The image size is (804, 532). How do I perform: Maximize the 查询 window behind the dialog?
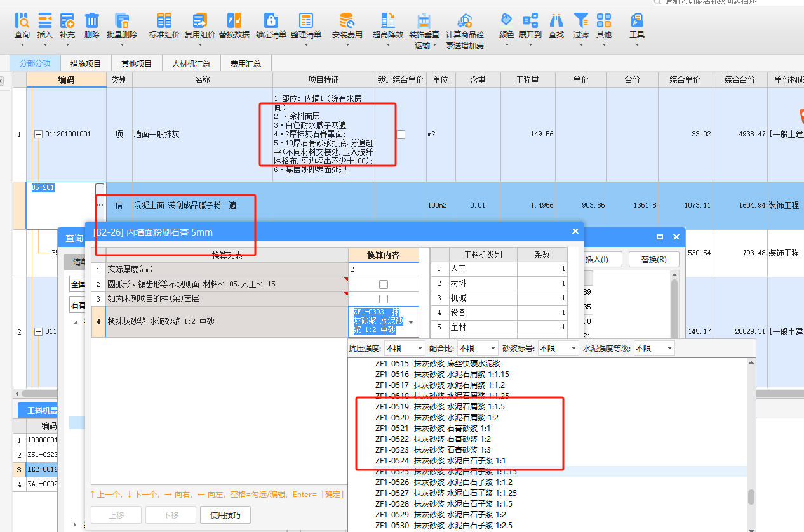coord(660,237)
